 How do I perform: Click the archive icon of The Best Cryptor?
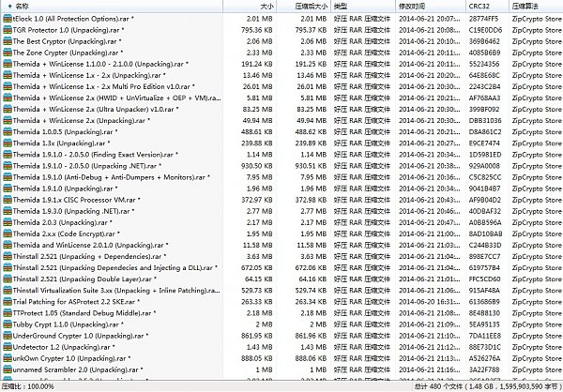(8, 41)
